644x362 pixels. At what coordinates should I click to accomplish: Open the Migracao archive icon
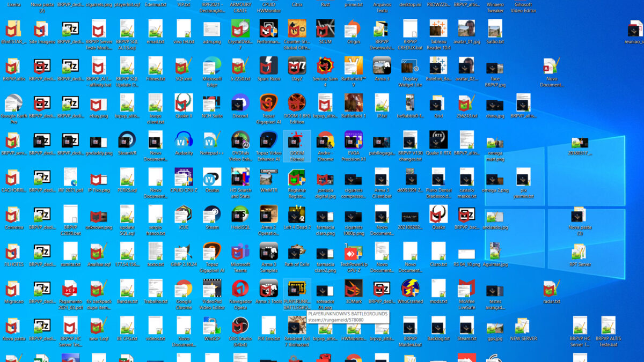pyautogui.click(x=13, y=288)
